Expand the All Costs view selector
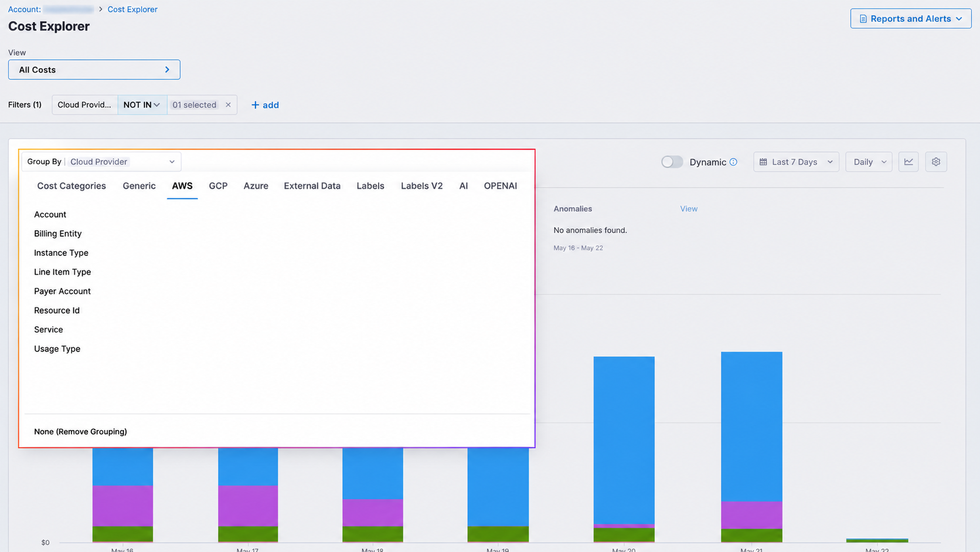Screen dimensions: 980x552 click(x=94, y=70)
